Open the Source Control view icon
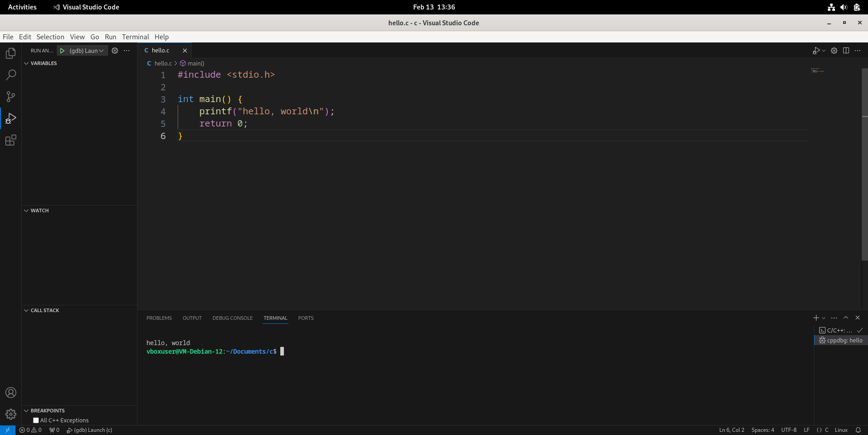Viewport: 868px width, 435px height. point(11,97)
